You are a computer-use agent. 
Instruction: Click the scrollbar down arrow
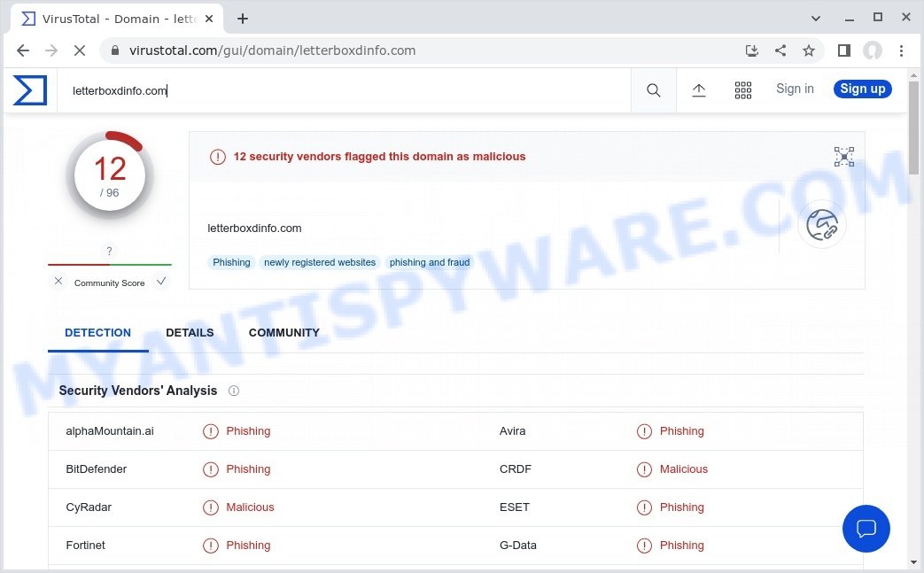click(913, 563)
